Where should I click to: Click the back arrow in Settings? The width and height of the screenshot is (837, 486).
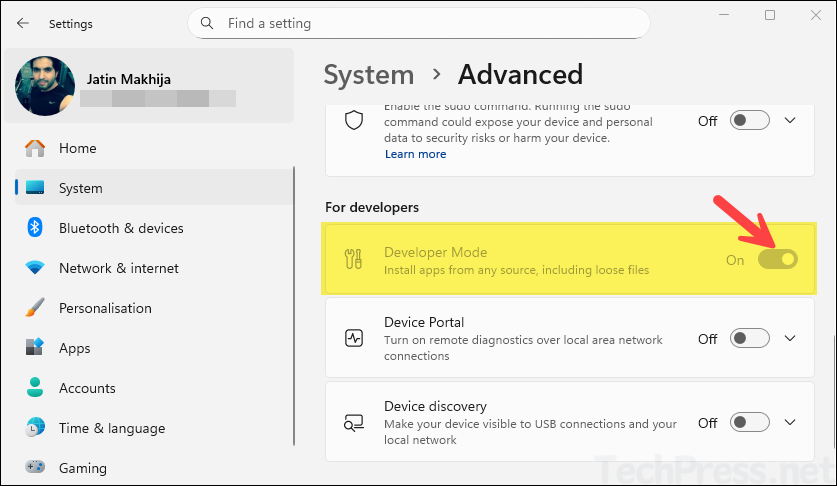[x=23, y=23]
